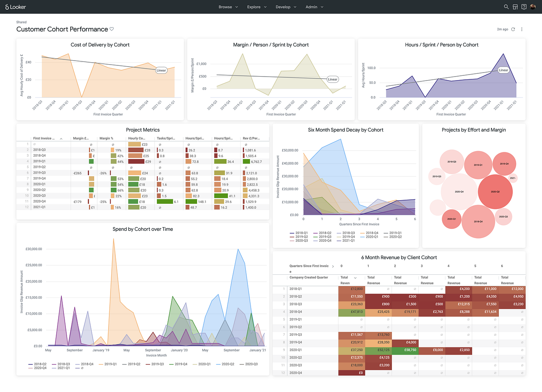Favorite the dashboard using the heart icon
The image size is (542, 392).
pyautogui.click(x=112, y=29)
